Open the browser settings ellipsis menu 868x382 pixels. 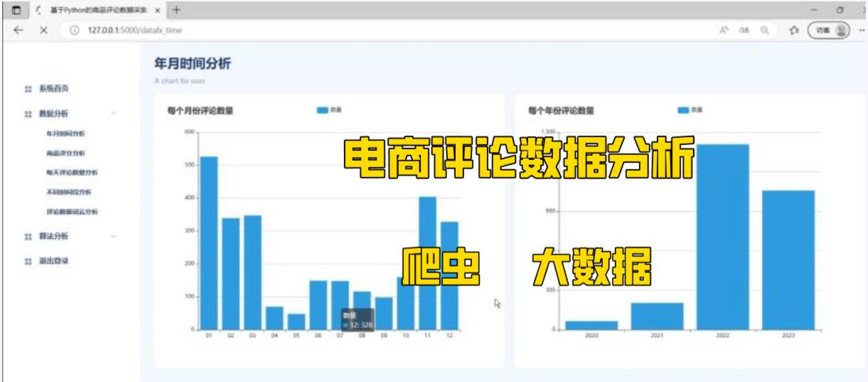tap(862, 31)
